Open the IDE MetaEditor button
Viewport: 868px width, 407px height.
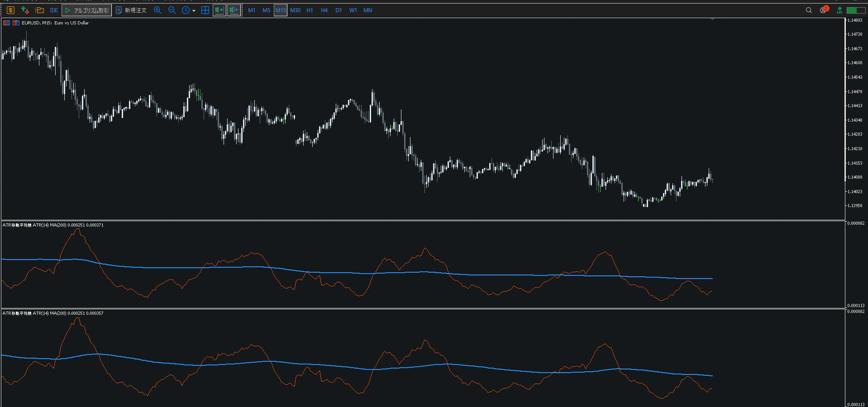point(54,10)
